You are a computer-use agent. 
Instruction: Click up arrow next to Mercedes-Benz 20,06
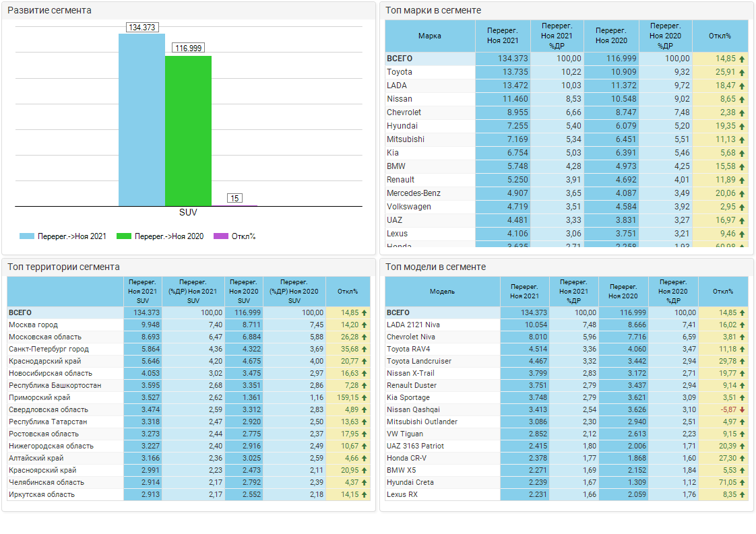click(742, 194)
